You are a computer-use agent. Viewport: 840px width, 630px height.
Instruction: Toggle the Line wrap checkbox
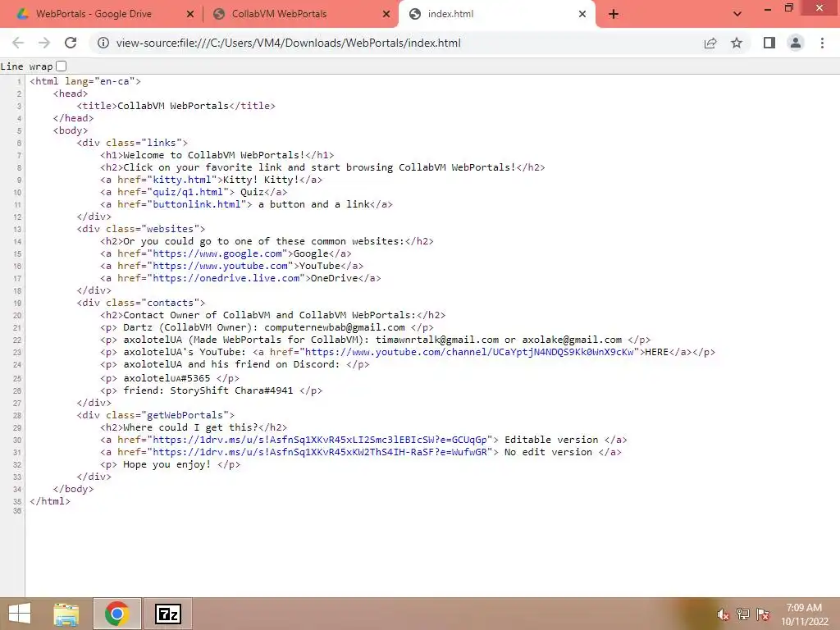click(62, 66)
